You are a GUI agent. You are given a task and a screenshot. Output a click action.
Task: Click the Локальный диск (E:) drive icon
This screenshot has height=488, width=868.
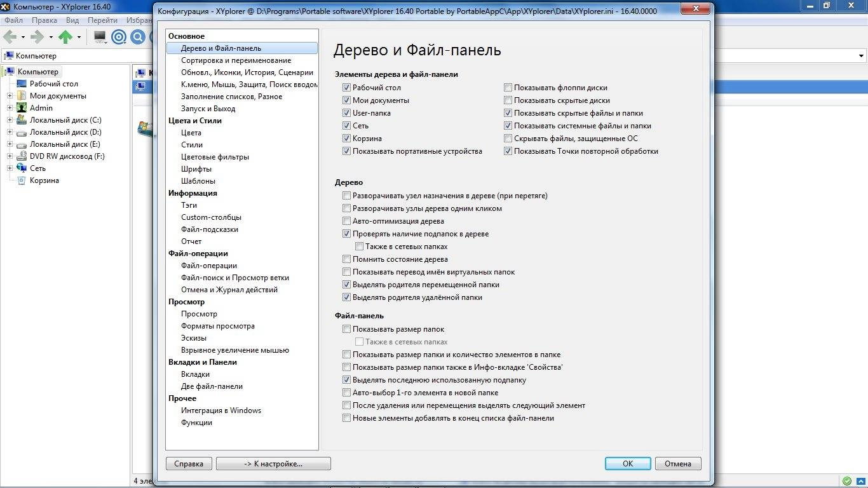coord(22,144)
